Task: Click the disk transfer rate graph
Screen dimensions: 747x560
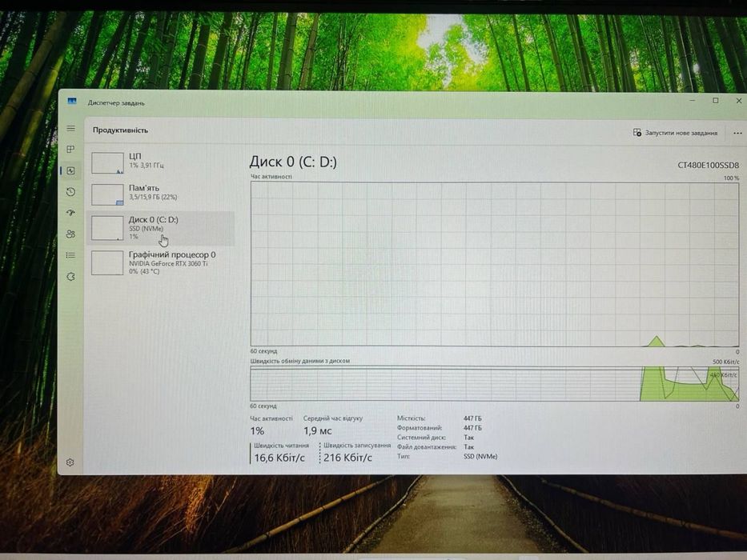Action: (x=495, y=384)
